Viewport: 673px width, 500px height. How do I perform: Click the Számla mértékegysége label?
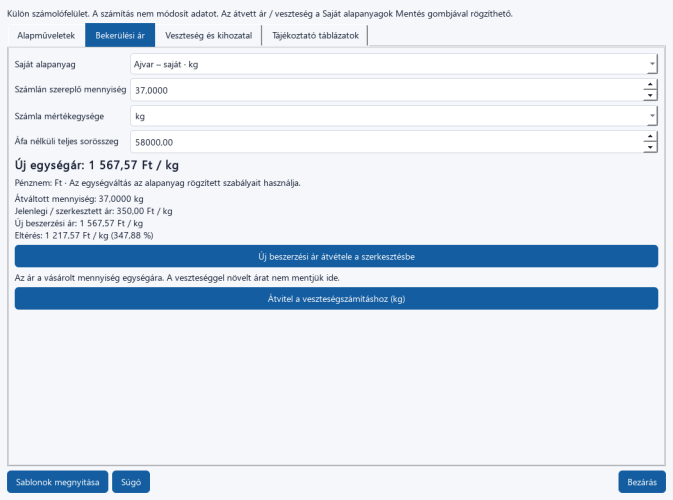coord(59,116)
